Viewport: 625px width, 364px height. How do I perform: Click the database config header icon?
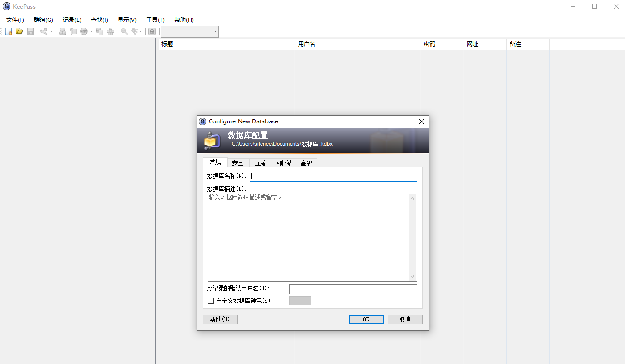point(212,141)
